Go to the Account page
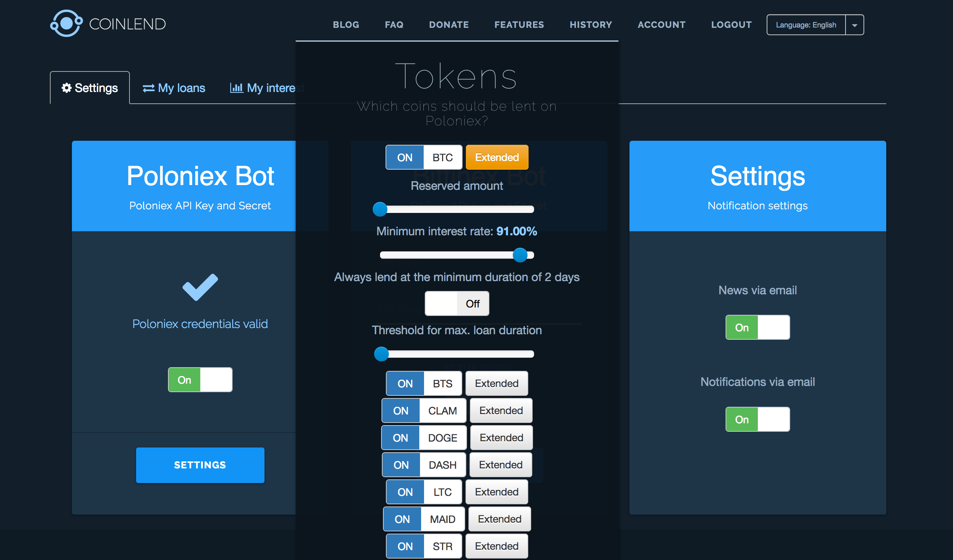Screen dimensions: 953x560 (x=661, y=25)
